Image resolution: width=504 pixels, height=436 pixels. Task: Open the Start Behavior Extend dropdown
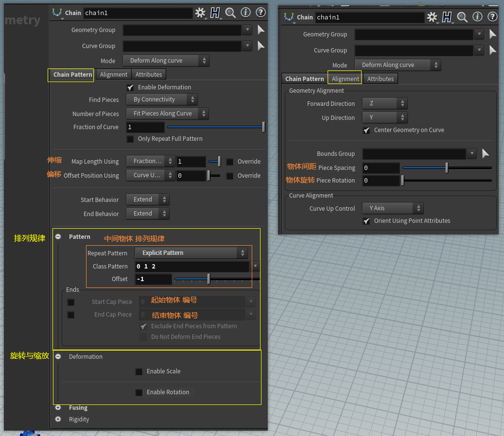click(148, 200)
